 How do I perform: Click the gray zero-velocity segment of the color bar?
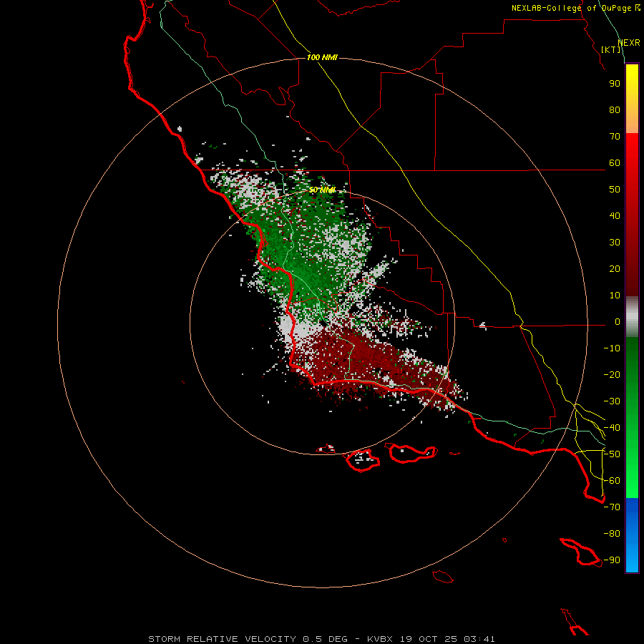point(632,317)
